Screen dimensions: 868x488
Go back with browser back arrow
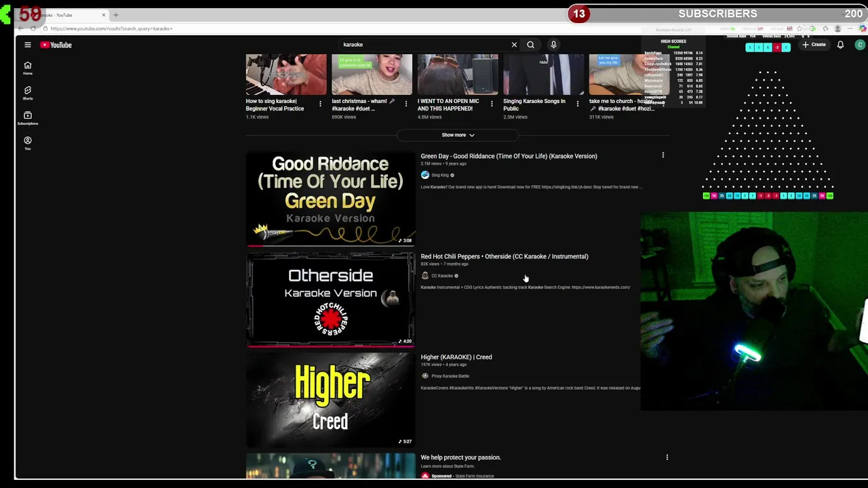click(20, 28)
